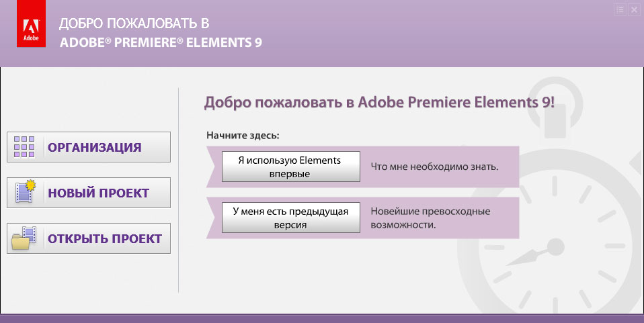The width and height of the screenshot is (644, 323).
Task: Click the dark purple bar at window bottom
Action: [x=322, y=318]
